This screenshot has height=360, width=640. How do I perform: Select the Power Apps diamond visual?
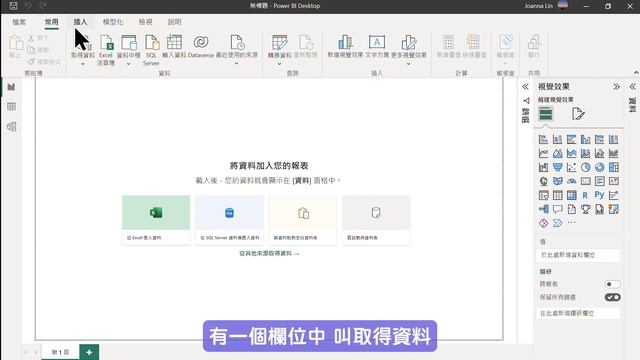(543, 223)
